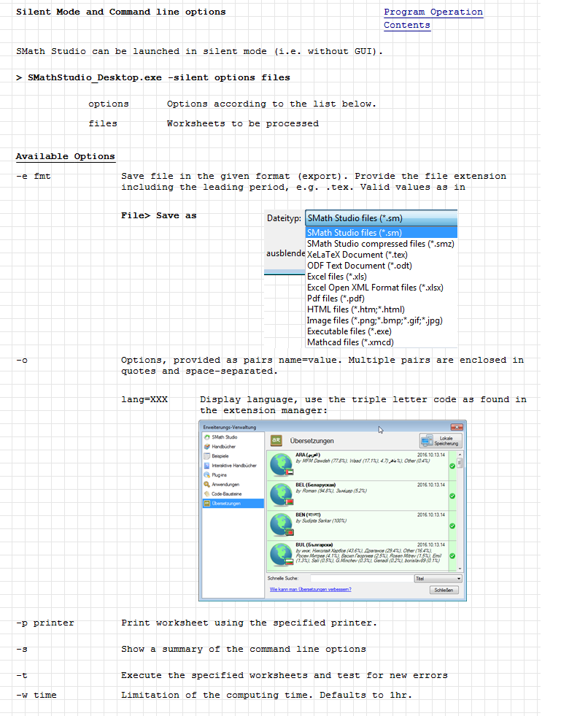Select Beispiele in the sidebar list
The height and width of the screenshot is (716, 588).
(220, 456)
